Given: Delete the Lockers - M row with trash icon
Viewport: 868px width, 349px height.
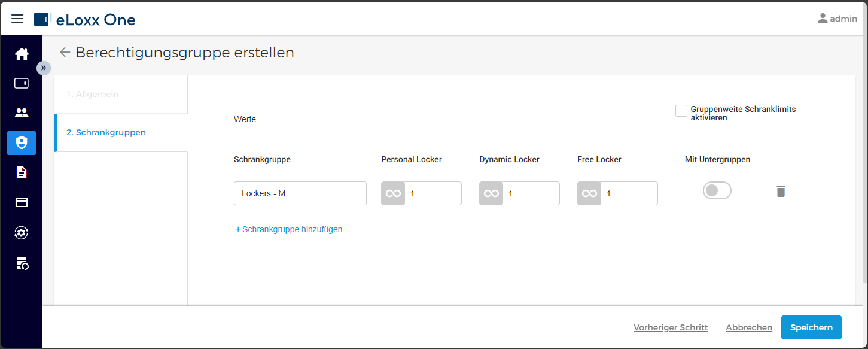Looking at the screenshot, I should [x=781, y=192].
